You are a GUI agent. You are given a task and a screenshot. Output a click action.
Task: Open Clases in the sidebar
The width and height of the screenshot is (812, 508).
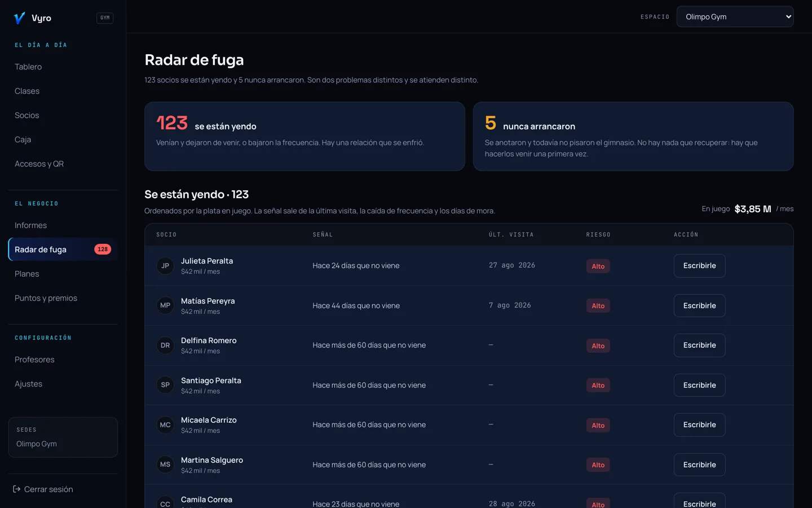coord(63,91)
